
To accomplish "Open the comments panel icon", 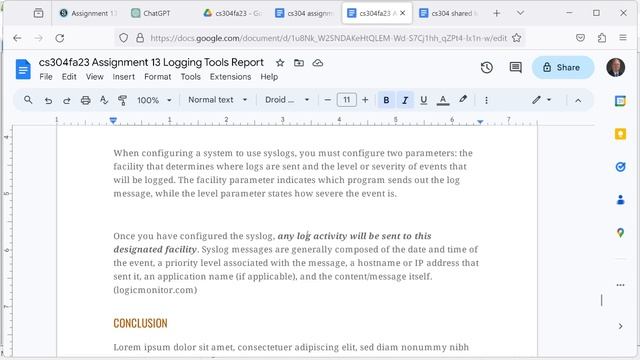I will point(516,67).
